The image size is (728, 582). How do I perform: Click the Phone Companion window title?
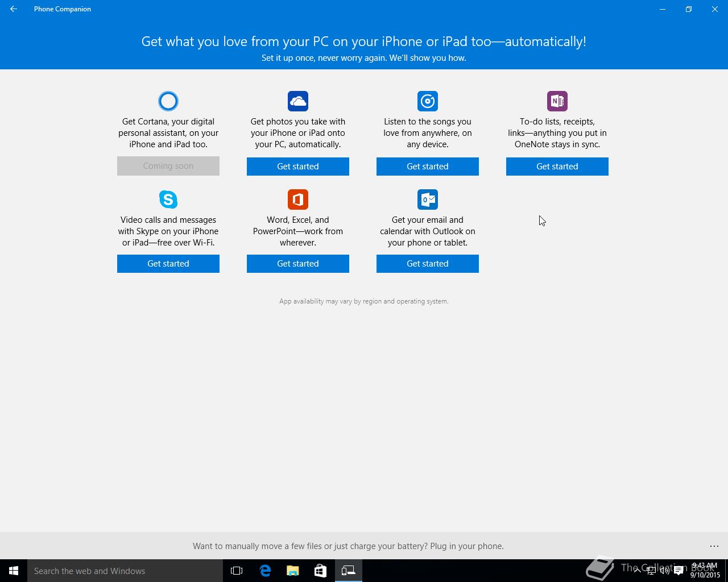point(63,9)
